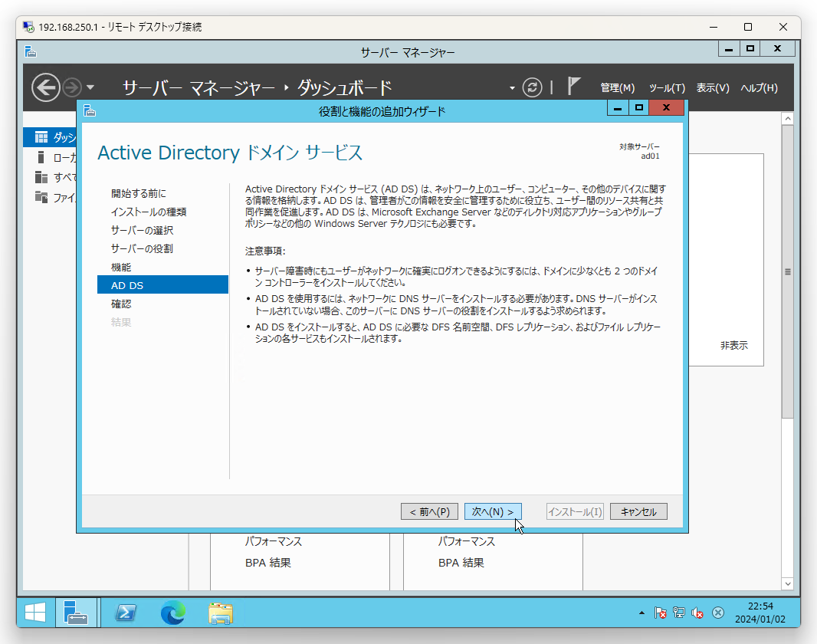Click the network tray icon
Viewport: 817px width, 644px height.
point(679,613)
